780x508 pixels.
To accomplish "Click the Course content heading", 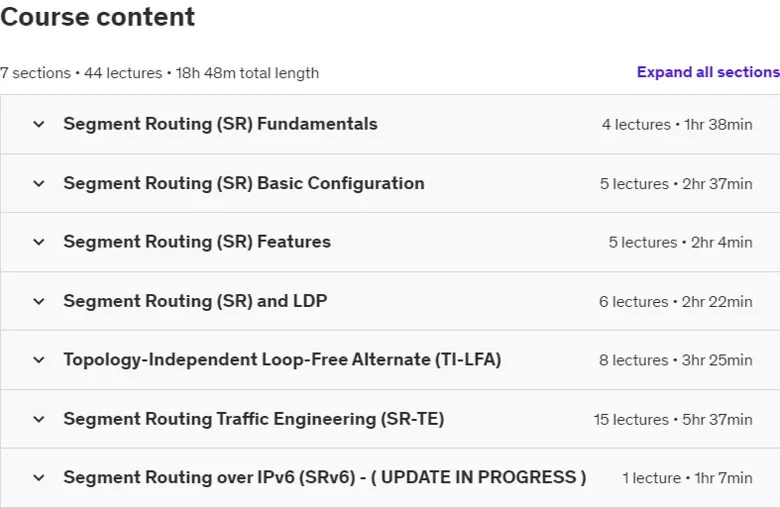I will [x=98, y=17].
